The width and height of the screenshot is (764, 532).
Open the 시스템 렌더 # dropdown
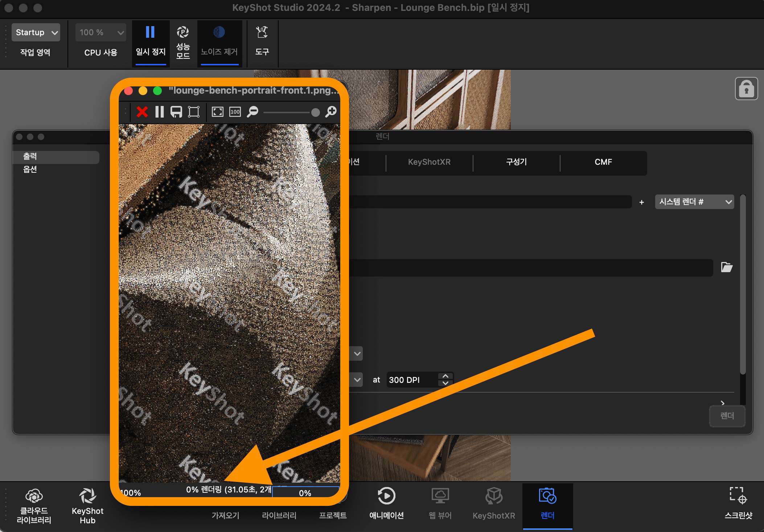(x=694, y=202)
